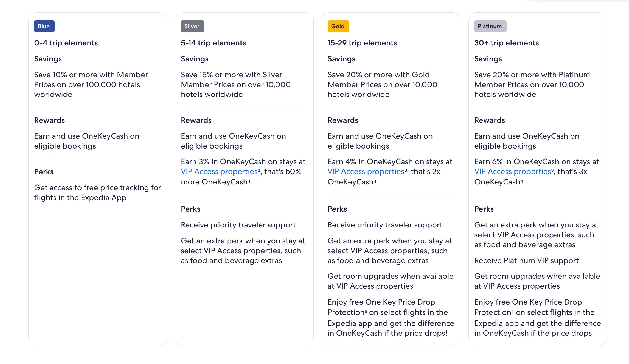The height and width of the screenshot is (364, 629).
Task: Click the '30+ trip elements' heading
Action: point(506,43)
